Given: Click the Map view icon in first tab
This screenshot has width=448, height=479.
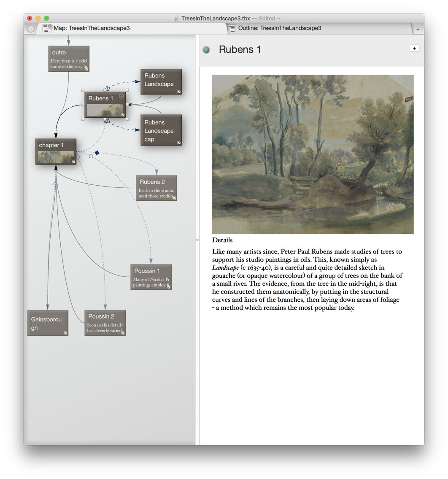Looking at the screenshot, I should [47, 28].
